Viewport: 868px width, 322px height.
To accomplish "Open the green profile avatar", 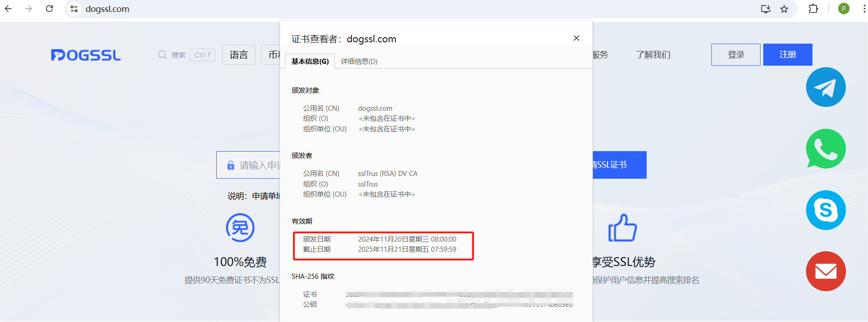I will pos(844,9).
